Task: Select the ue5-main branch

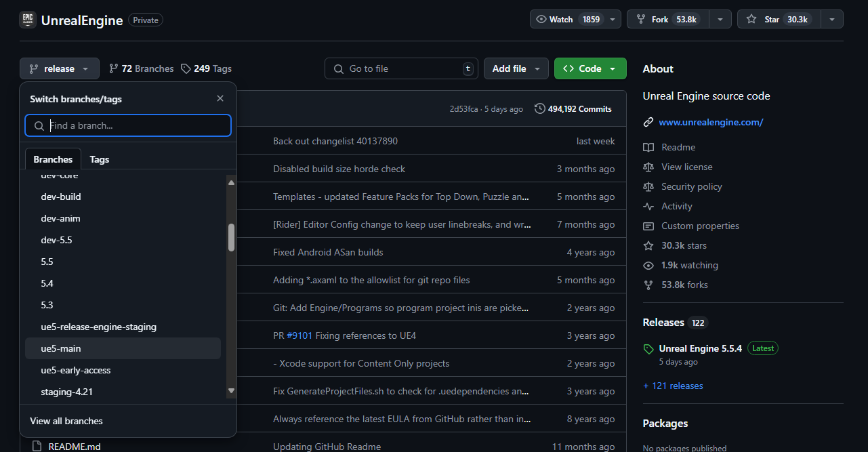Action: pos(123,348)
